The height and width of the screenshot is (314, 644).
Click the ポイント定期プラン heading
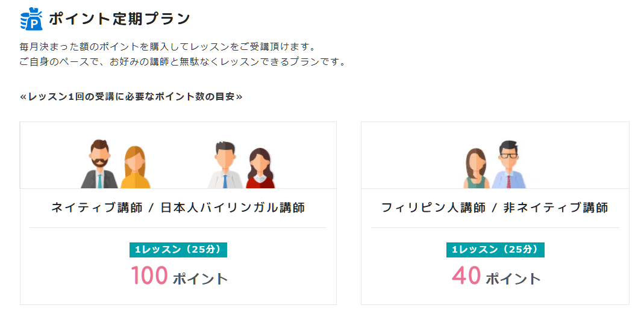click(x=119, y=19)
